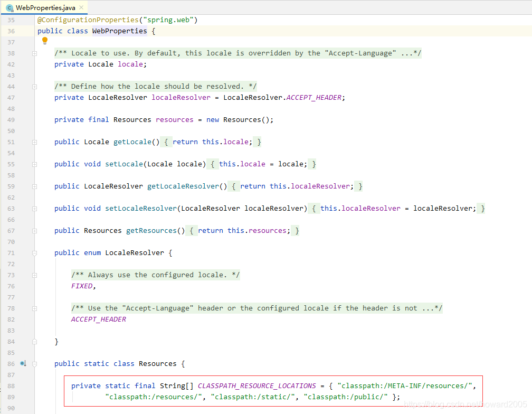This screenshot has height=414, width=532.
Task: Click the yellow lightbulb intention icon
Action: (45, 41)
